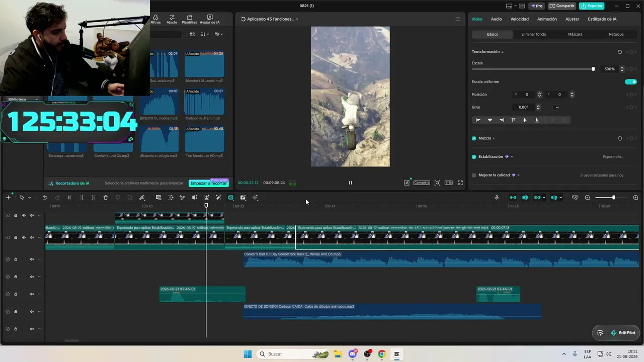This screenshot has width=644, height=362.
Task: Click the align top icon in Transformación
Action: coord(513,120)
